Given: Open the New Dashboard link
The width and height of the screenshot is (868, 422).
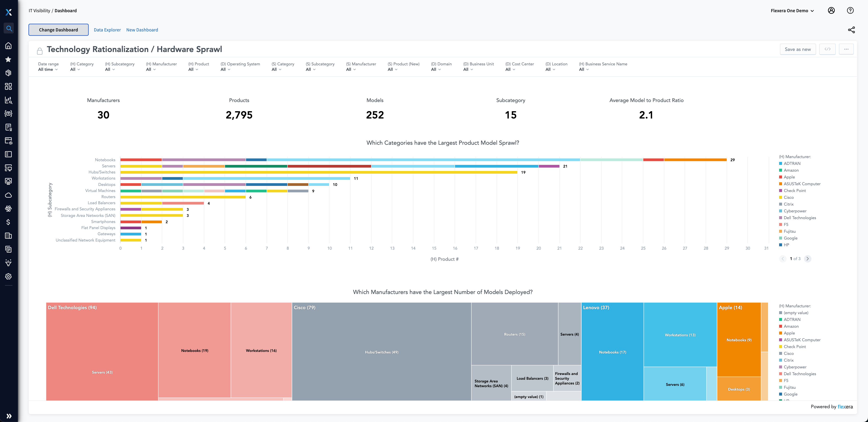Looking at the screenshot, I should coord(142,30).
